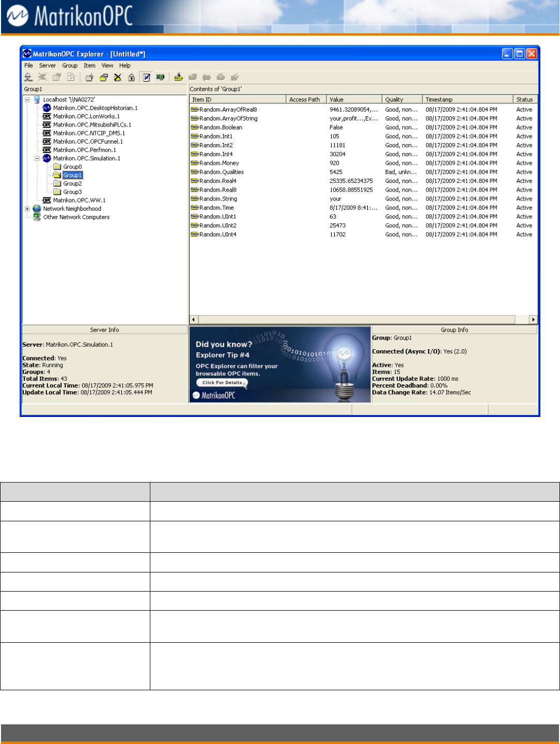The height and width of the screenshot is (744, 560).
Task: Click the group folder with arrow toolbar icon
Action: tap(104, 77)
